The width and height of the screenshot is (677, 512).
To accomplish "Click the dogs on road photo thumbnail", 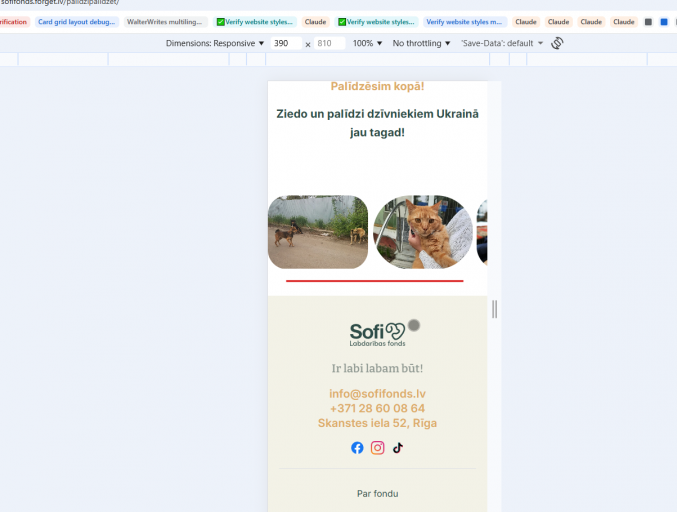I will [x=318, y=232].
